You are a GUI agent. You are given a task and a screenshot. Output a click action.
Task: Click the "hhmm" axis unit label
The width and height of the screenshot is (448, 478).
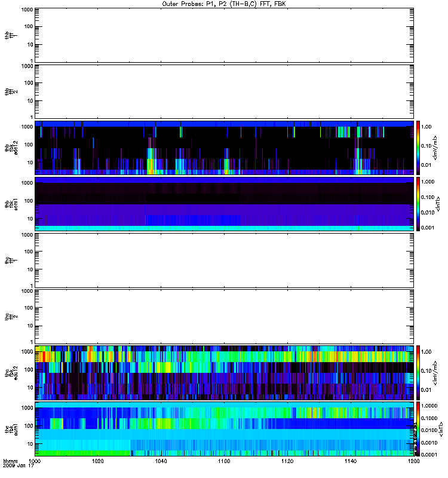11,461
